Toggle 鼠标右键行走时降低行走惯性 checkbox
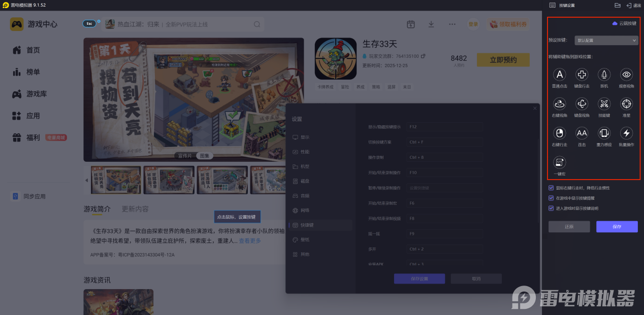This screenshot has width=644, height=315. point(551,188)
